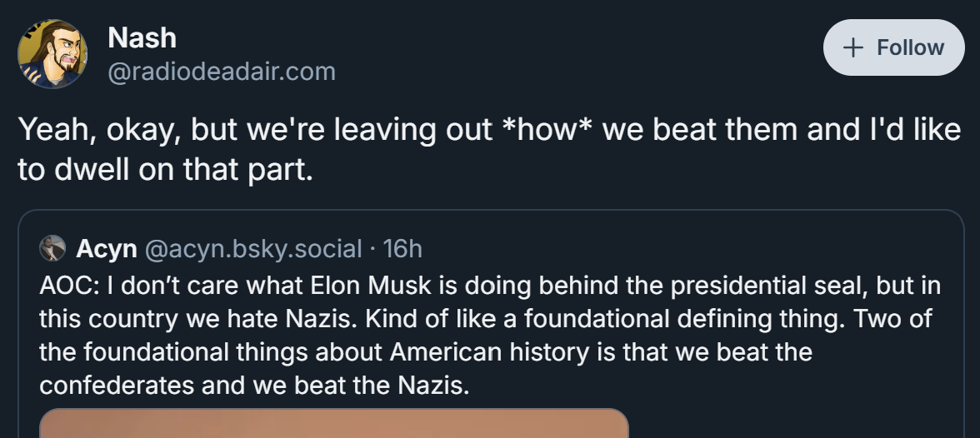This screenshot has height=438, width=980.
Task: Open Acyn's display name in quote
Action: tap(107, 249)
